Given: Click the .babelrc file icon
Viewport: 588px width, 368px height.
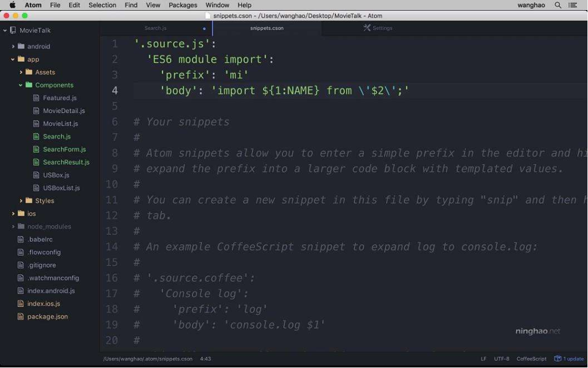Looking at the screenshot, I should 21,239.
